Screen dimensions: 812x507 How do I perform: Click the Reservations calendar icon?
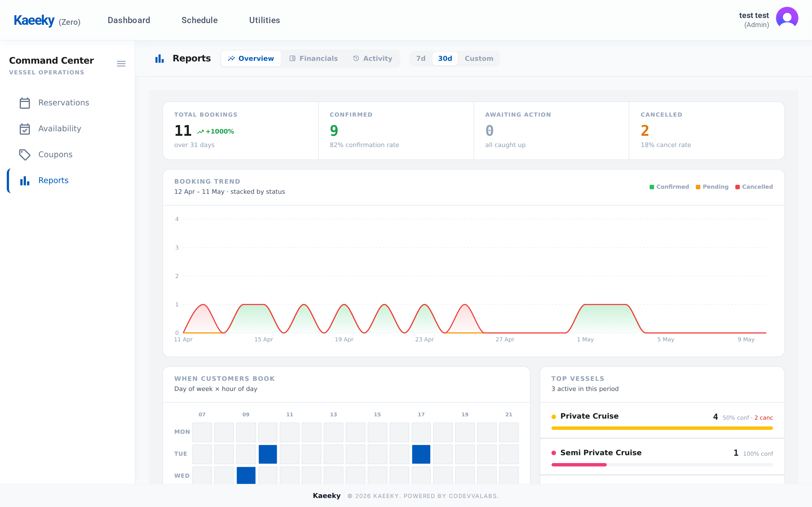[x=25, y=103]
